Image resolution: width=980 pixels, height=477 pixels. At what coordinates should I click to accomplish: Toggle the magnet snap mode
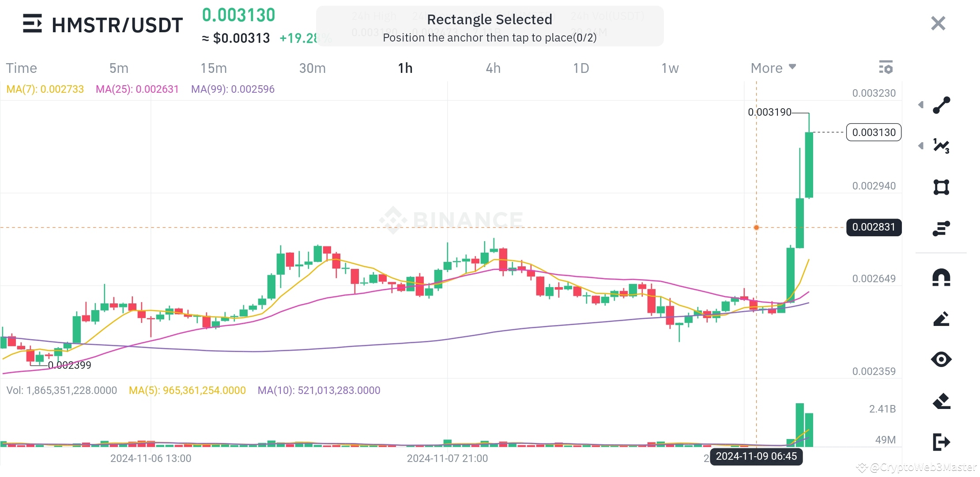click(941, 278)
